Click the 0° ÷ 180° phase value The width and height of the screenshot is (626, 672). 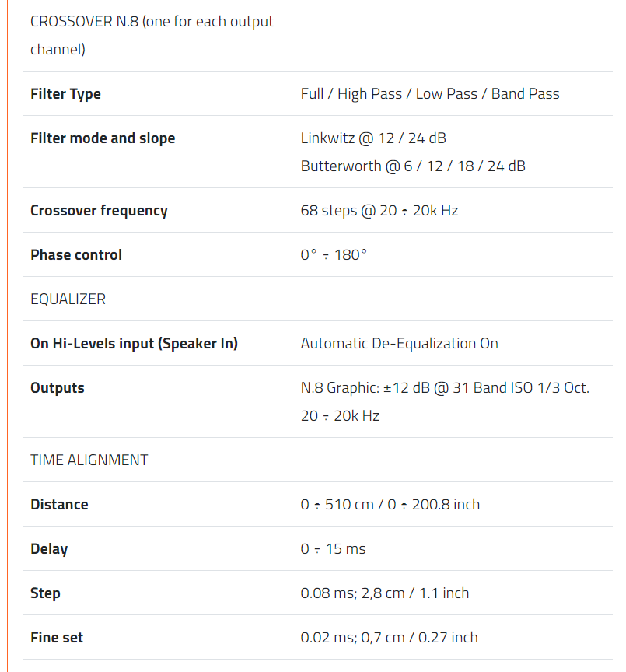(x=333, y=255)
